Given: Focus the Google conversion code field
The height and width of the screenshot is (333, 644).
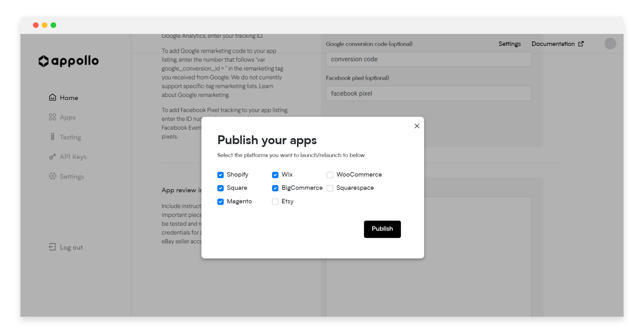Looking at the screenshot, I should point(428,59).
